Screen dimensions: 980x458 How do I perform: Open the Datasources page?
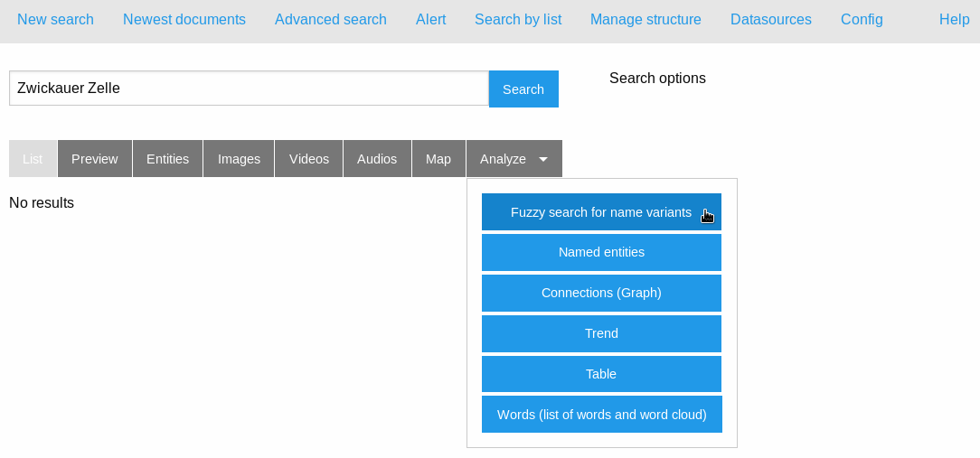pos(770,19)
